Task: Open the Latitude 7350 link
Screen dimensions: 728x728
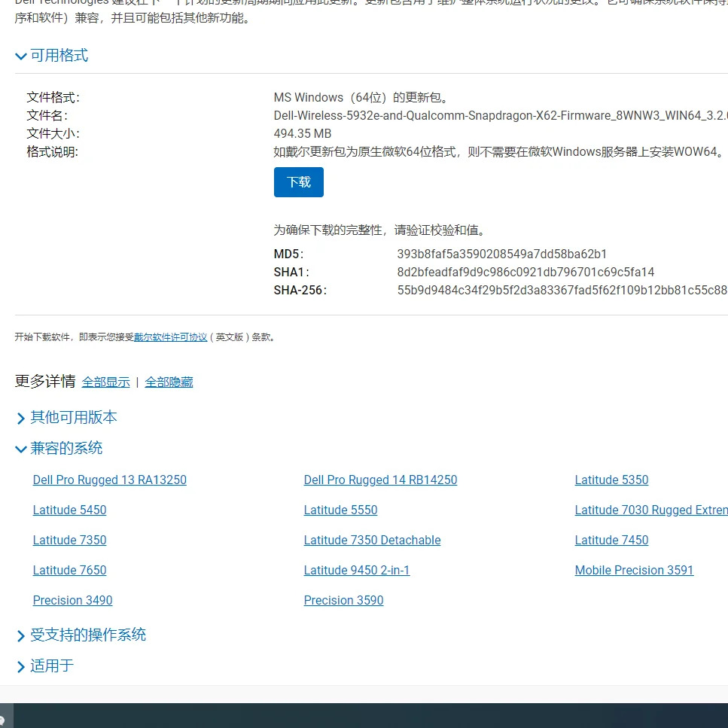Action: [x=70, y=540]
